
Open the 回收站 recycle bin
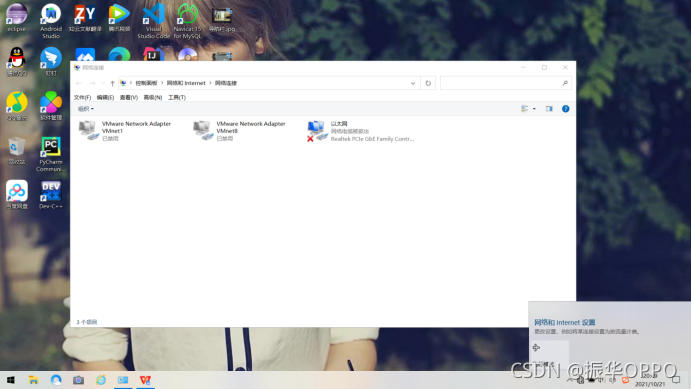pyautogui.click(x=17, y=151)
